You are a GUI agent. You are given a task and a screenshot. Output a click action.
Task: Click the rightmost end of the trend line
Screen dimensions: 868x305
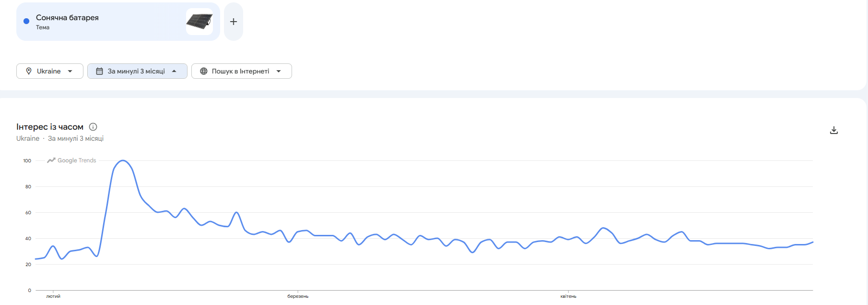tap(812, 242)
